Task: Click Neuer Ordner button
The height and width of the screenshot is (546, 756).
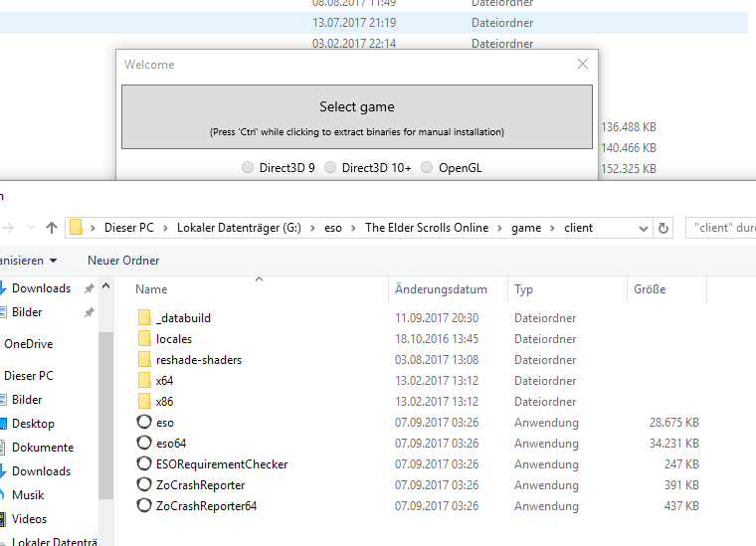Action: tap(123, 261)
